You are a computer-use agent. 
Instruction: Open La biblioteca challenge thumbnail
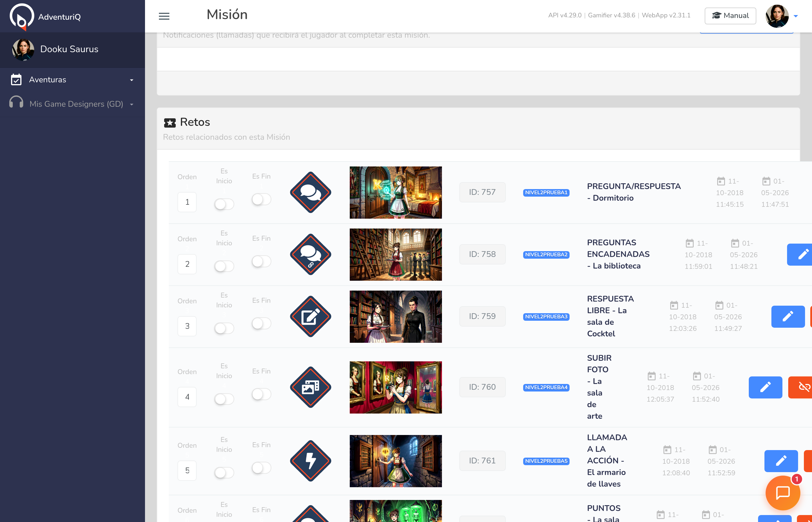tap(396, 254)
